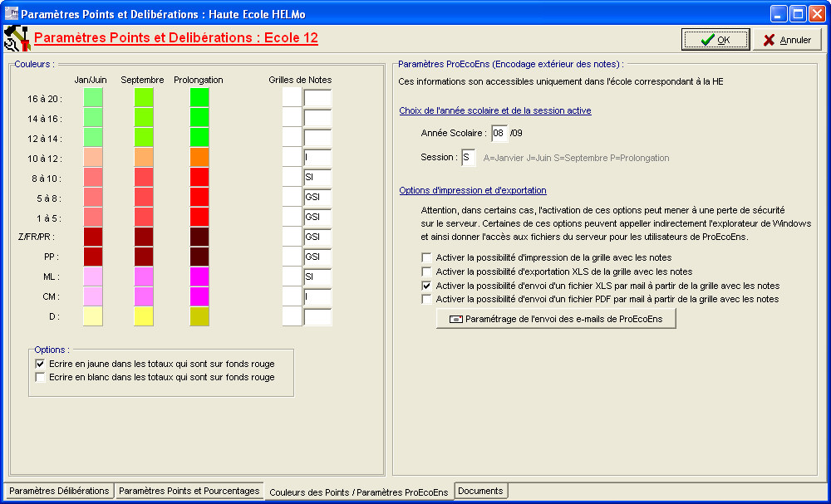This screenshot has height=504, width=831.
Task: Toggle 'Ecrire en jaune' on red totals option
Action: [40, 364]
